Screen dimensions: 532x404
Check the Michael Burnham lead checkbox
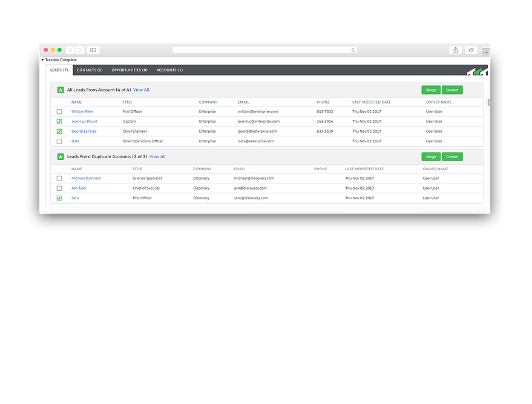click(x=59, y=178)
